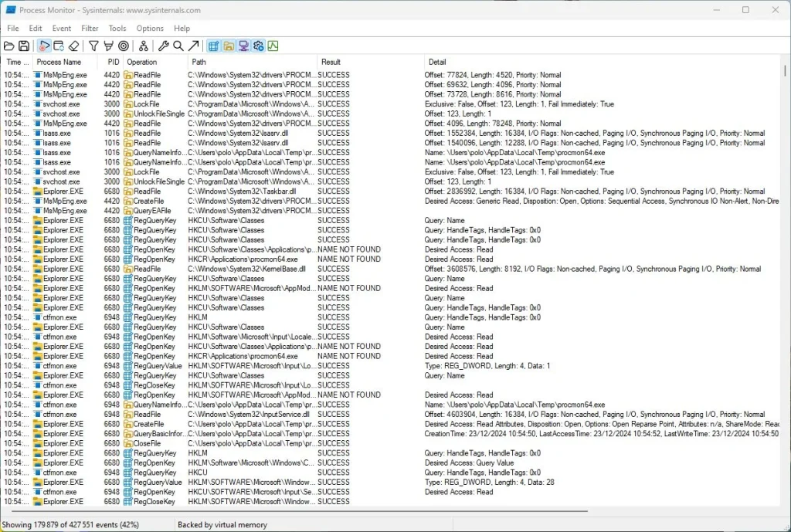791x532 pixels.
Task: Toggle the Capture events button
Action: click(44, 46)
